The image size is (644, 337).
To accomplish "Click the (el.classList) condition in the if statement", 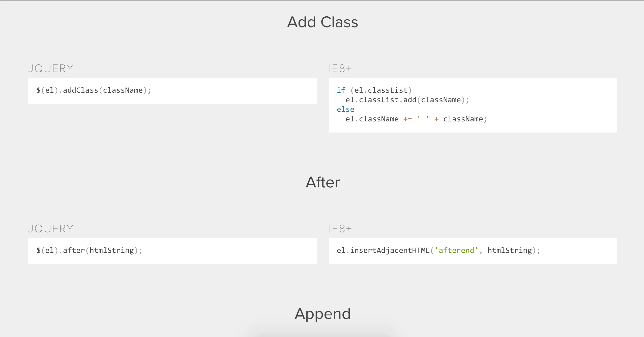I will tap(381, 90).
